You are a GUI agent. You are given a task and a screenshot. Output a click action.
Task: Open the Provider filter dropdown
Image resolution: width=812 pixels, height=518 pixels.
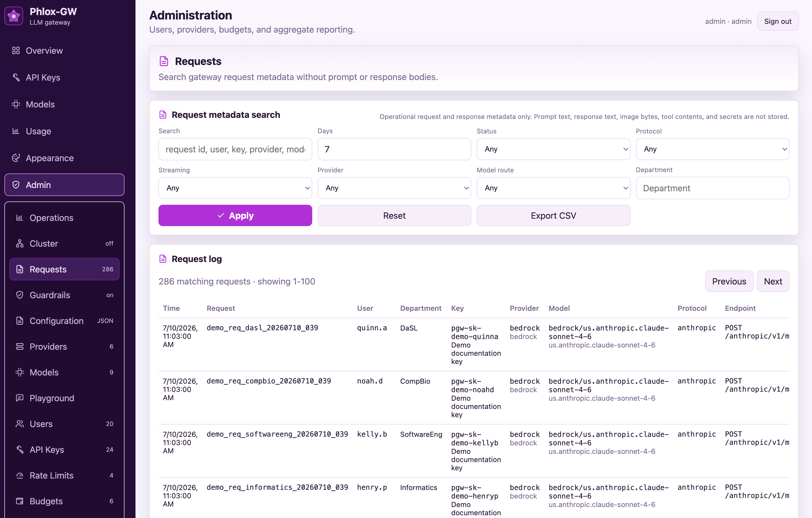394,188
